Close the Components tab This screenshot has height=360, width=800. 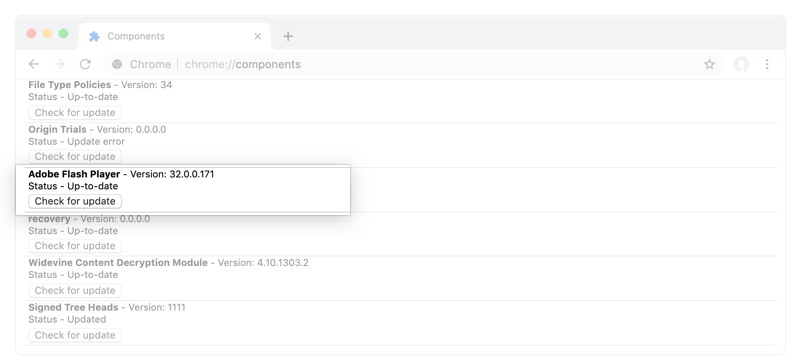[x=258, y=36]
